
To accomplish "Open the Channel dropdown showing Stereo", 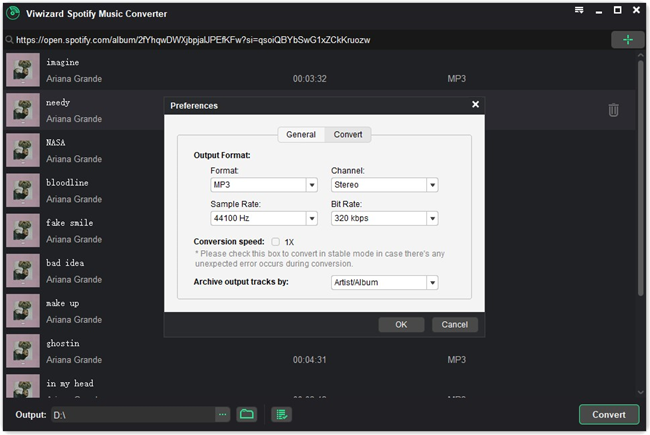I will click(384, 185).
